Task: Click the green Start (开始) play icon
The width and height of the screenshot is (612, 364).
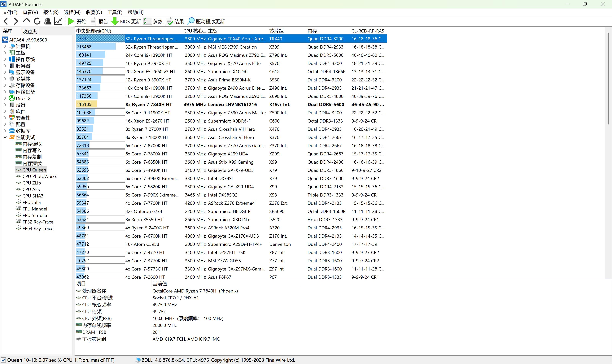Action: 71,21
